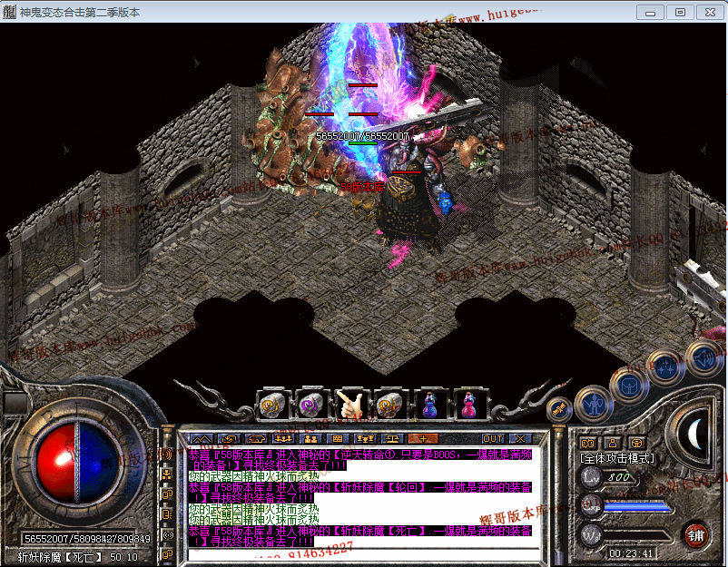Toggle the bottom chat filter icon on left strip
This screenshot has width=728, height=567.
(168, 554)
